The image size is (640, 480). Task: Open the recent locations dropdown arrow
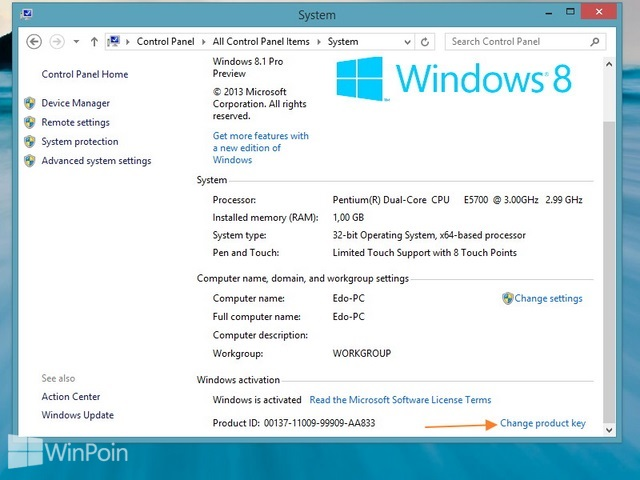point(76,42)
